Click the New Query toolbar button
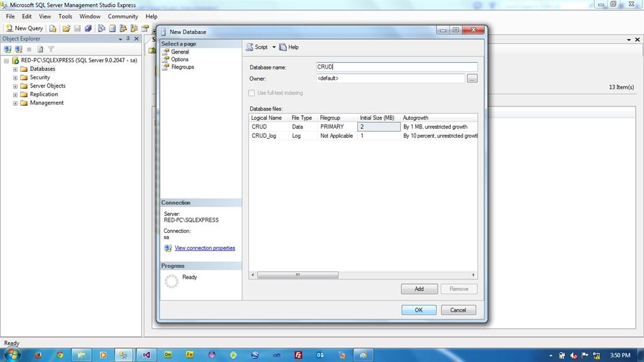 (x=25, y=28)
